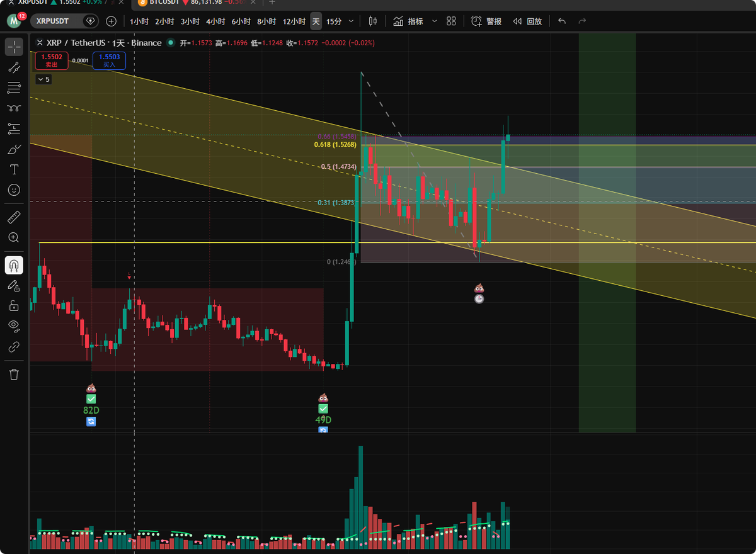756x554 pixels.
Task: Toggle stay-in-drawing-mode pencil lock
Action: pos(14,286)
